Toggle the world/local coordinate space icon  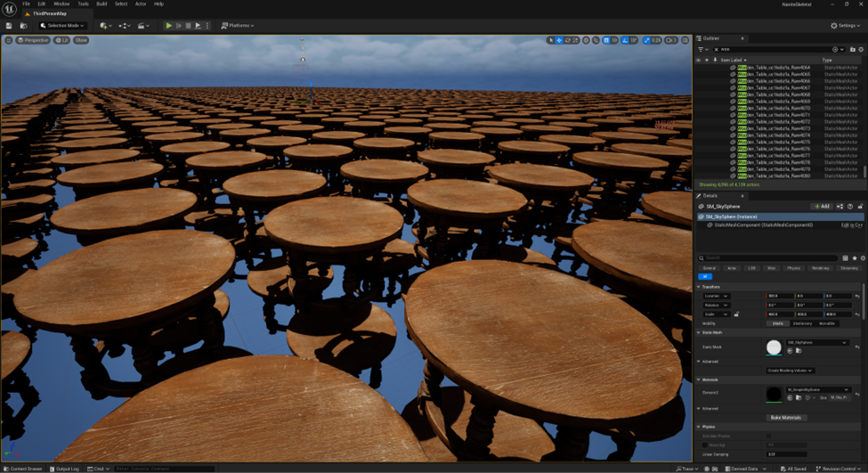[x=586, y=40]
